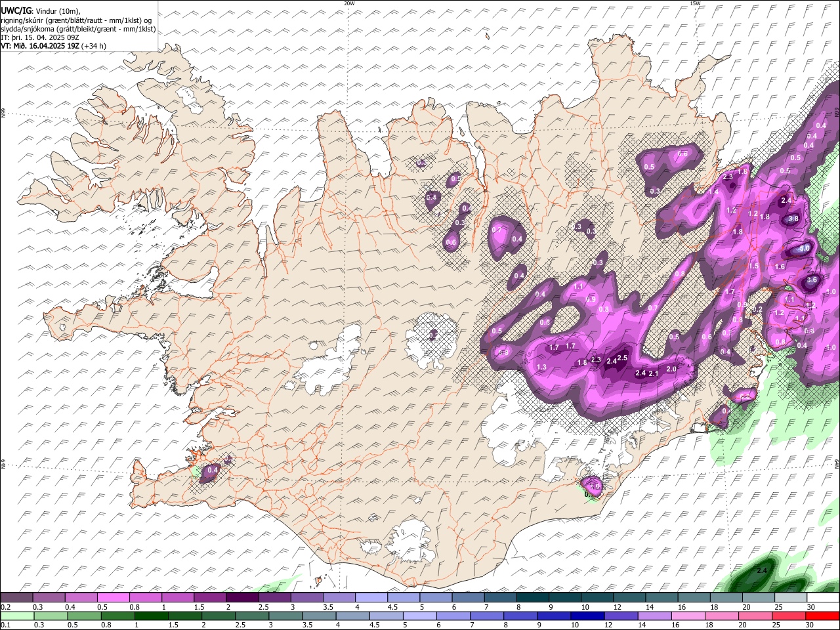This screenshot has width=840, height=630.
Task: Click the '0.1' label in the bottom legend row
Action: (x=5, y=625)
